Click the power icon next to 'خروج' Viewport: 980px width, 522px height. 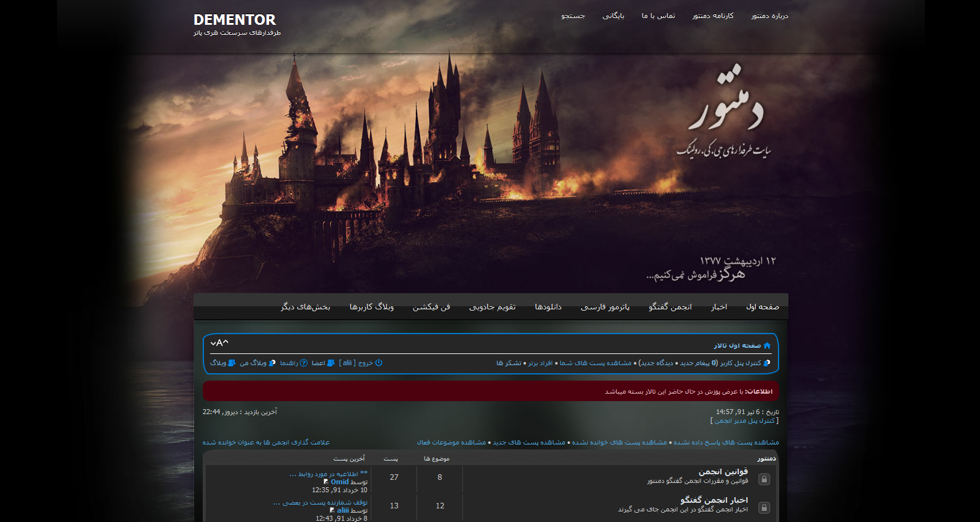point(379,363)
